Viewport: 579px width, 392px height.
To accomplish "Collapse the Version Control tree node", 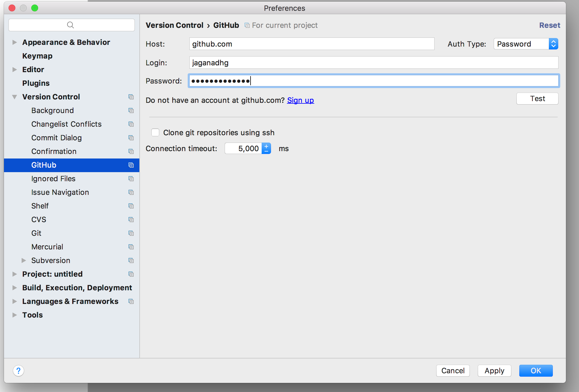I will coord(15,97).
